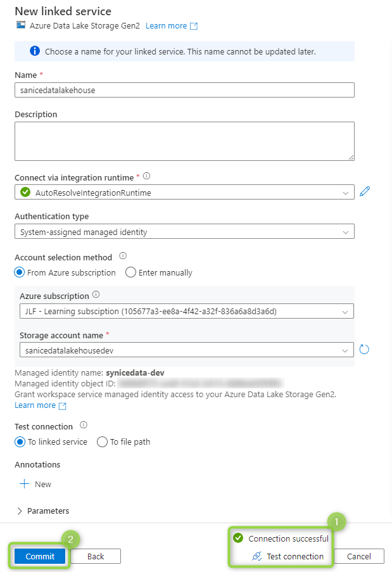Click the refresh icon next to Storage account name

(x=364, y=350)
